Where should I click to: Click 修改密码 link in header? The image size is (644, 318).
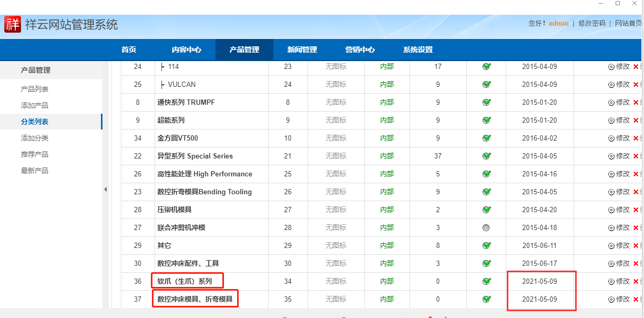click(592, 23)
